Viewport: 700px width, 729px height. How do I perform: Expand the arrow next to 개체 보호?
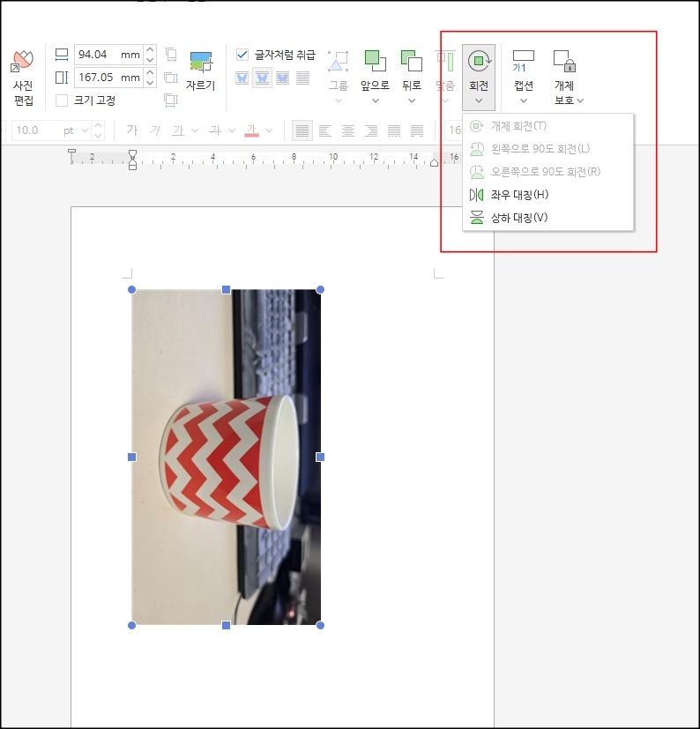pos(580,100)
